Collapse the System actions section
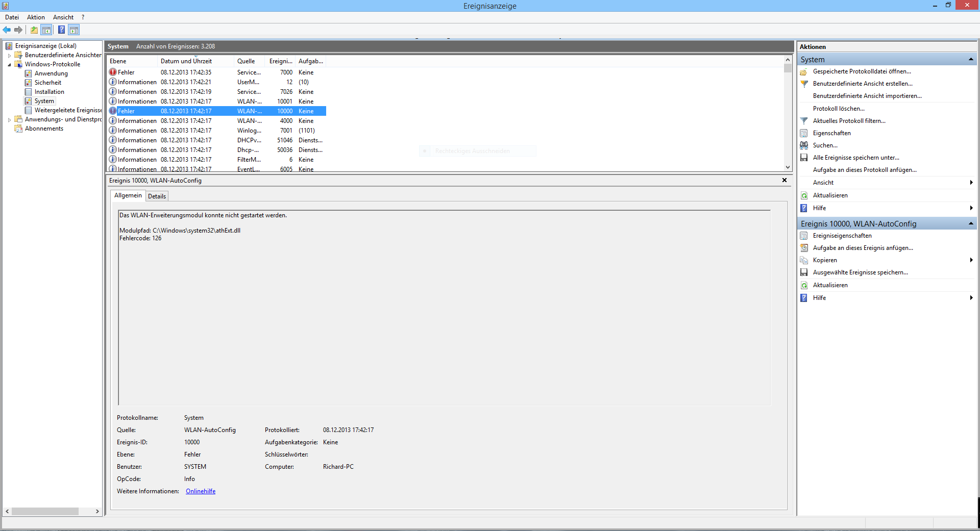980x531 pixels. 970,60
